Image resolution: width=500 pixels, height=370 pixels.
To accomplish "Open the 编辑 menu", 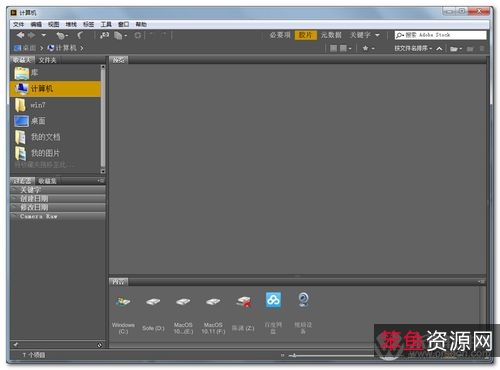I will pyautogui.click(x=36, y=24).
